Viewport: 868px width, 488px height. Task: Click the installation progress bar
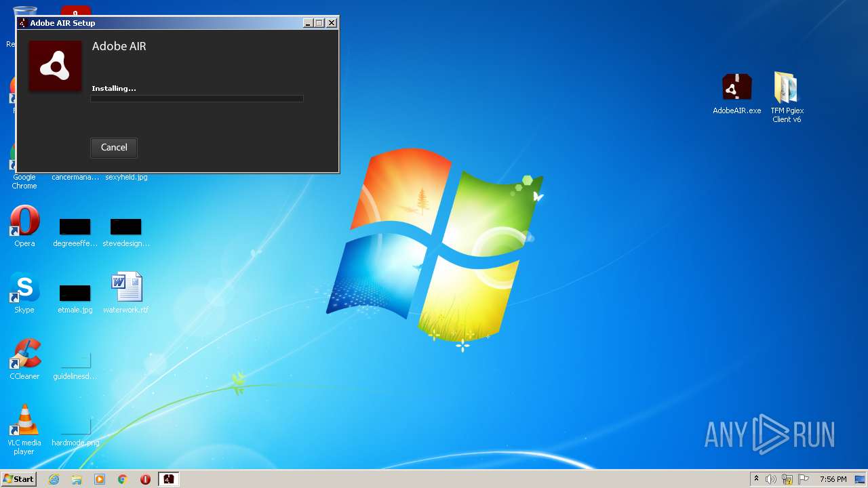(x=197, y=99)
